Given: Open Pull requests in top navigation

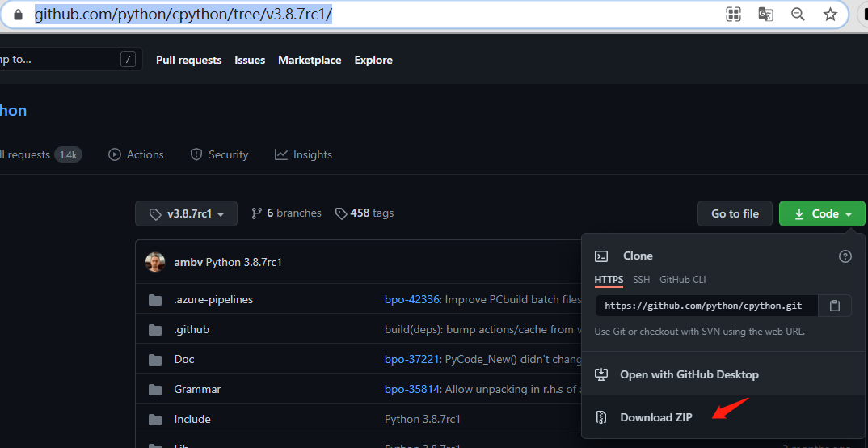Looking at the screenshot, I should pyautogui.click(x=189, y=60).
